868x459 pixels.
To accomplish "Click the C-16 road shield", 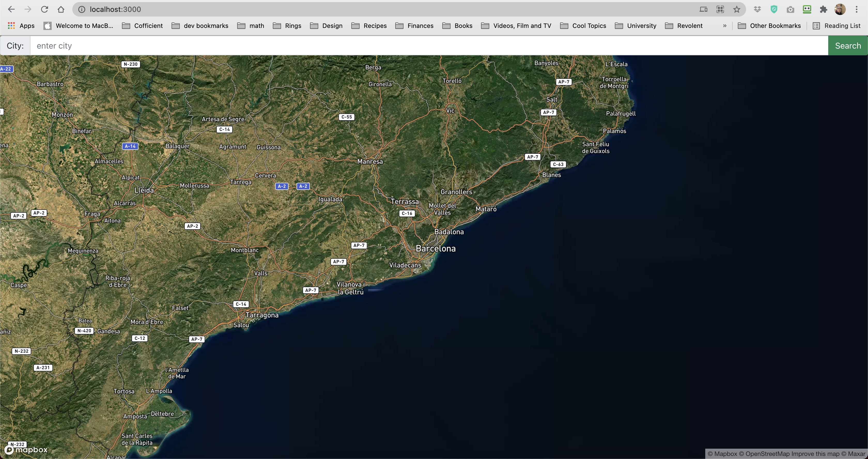I will point(407,213).
